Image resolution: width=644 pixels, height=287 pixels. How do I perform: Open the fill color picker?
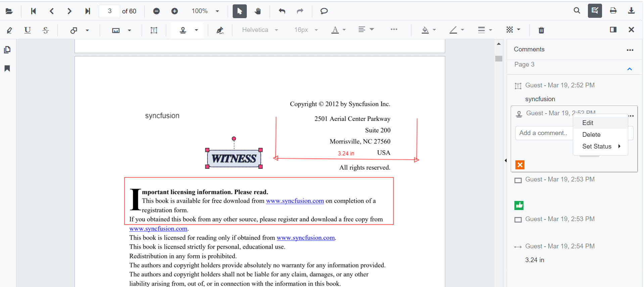[x=429, y=30]
